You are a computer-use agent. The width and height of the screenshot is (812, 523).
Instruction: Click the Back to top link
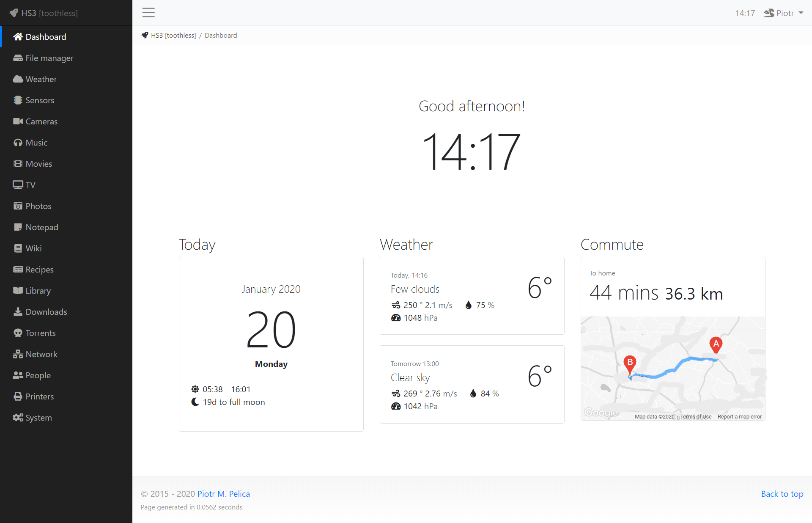pyautogui.click(x=782, y=494)
